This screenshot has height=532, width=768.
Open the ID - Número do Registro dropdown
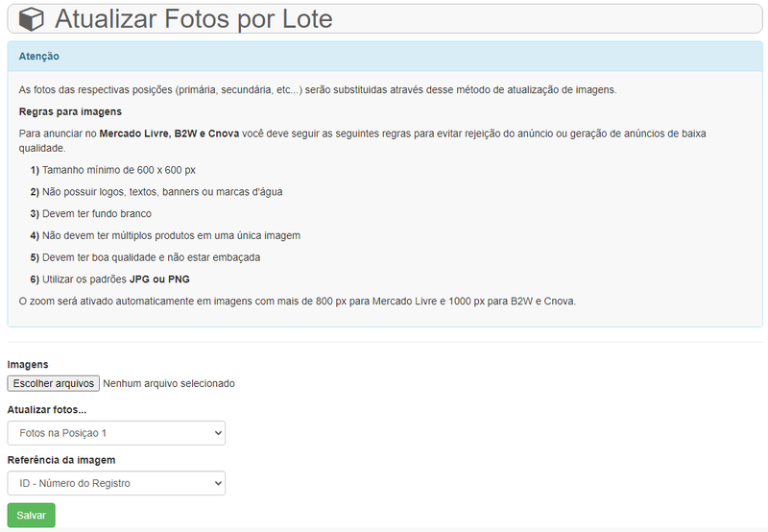coord(116,483)
